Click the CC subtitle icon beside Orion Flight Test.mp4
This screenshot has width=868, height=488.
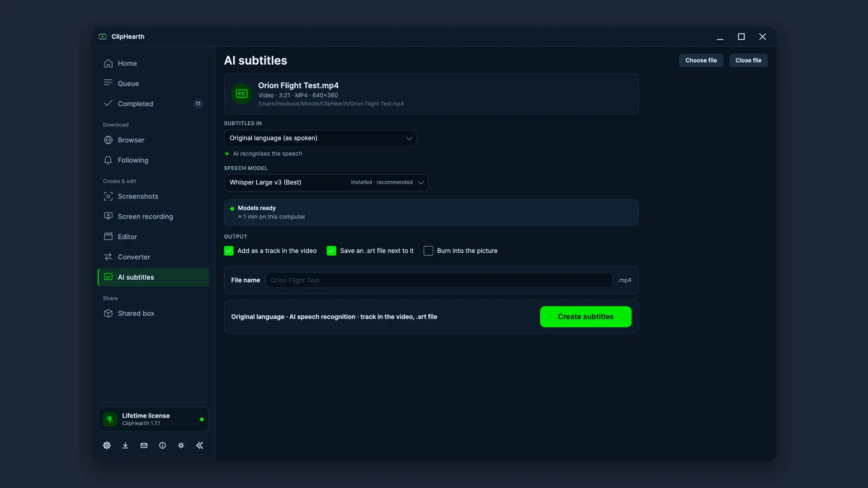coord(242,94)
